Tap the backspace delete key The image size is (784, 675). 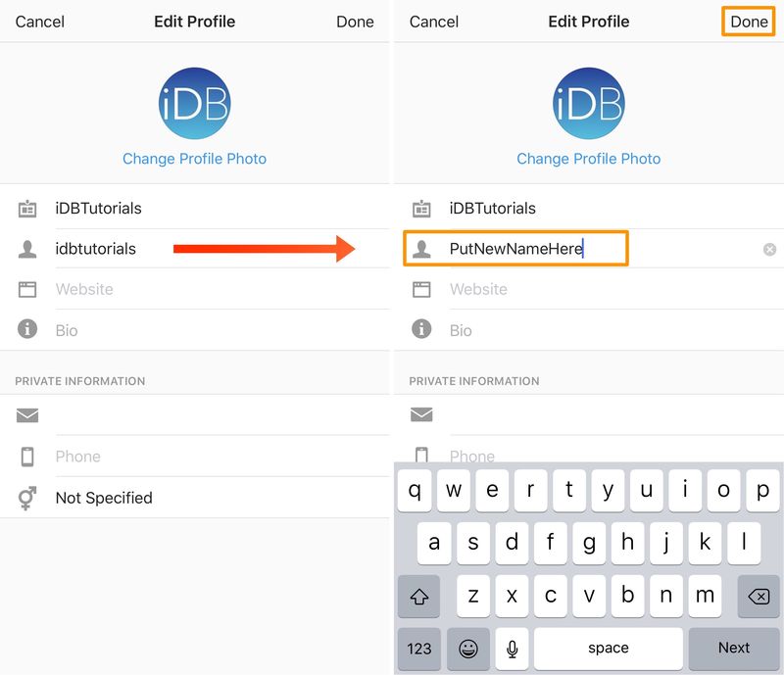coord(759,596)
